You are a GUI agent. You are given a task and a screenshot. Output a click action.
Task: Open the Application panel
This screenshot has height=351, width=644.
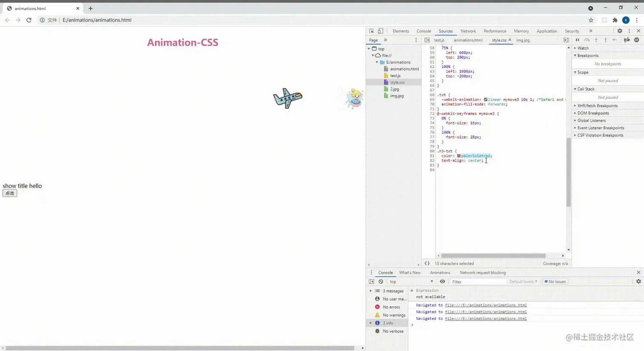(x=546, y=31)
